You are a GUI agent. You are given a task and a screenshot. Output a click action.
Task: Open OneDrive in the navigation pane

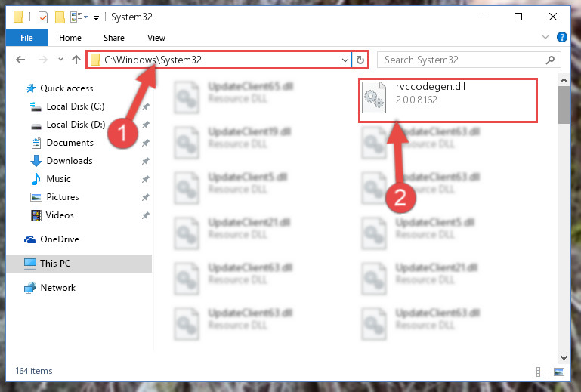point(59,239)
